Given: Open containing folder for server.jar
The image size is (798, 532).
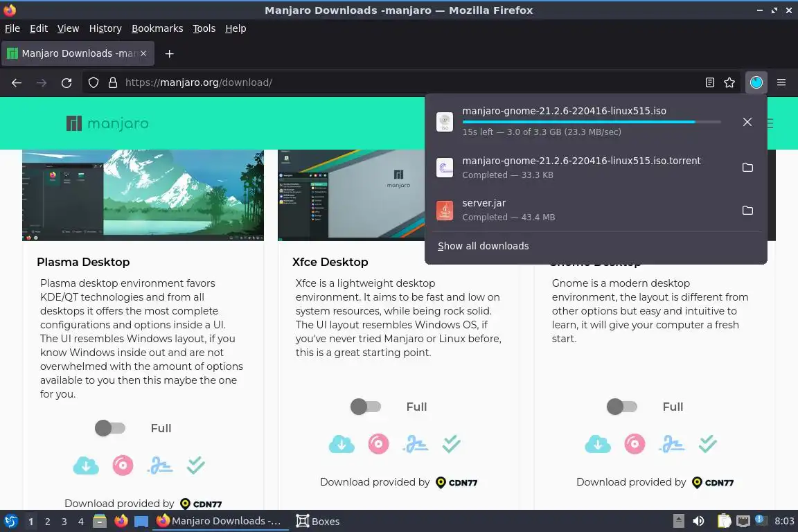Looking at the screenshot, I should [x=747, y=211].
